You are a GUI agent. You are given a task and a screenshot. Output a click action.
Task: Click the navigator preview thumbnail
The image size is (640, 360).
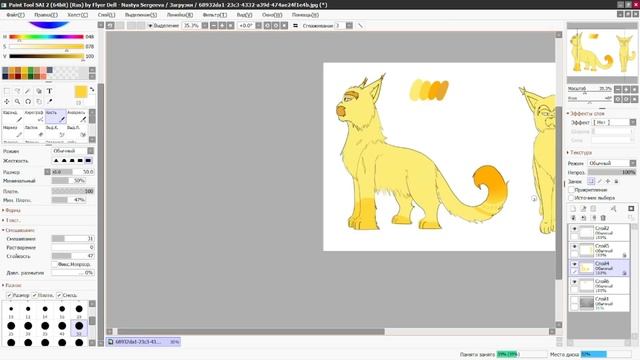click(602, 53)
